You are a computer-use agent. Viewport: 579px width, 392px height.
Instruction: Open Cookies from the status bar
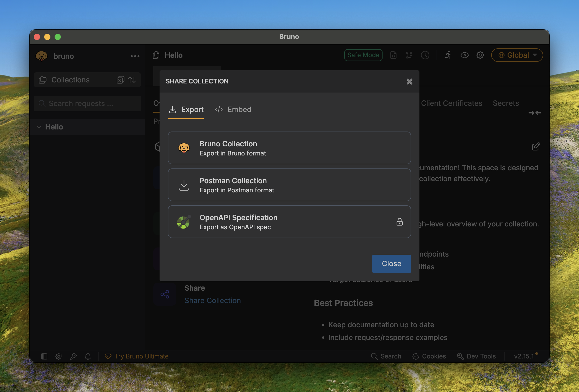[429, 356]
